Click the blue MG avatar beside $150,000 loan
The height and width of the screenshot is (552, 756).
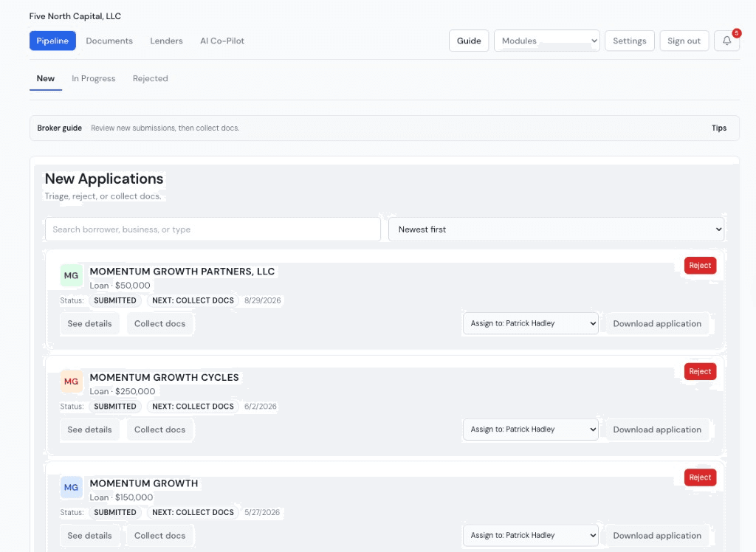tap(72, 487)
